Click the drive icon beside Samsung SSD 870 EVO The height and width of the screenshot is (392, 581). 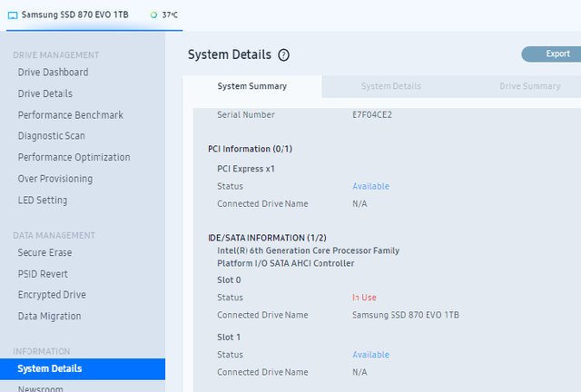click(13, 15)
